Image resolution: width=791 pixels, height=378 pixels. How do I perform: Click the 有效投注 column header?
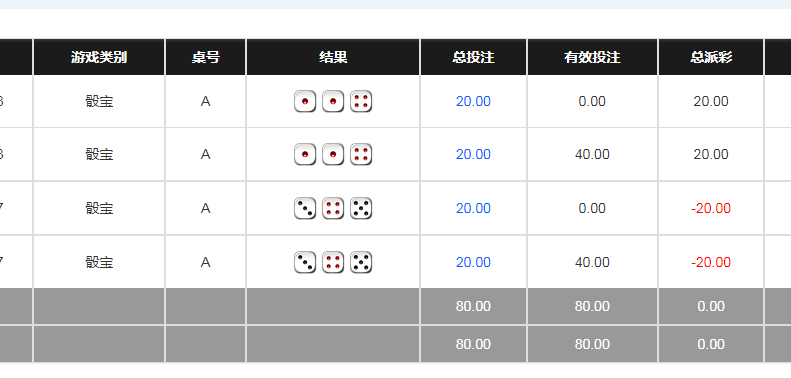(x=592, y=57)
